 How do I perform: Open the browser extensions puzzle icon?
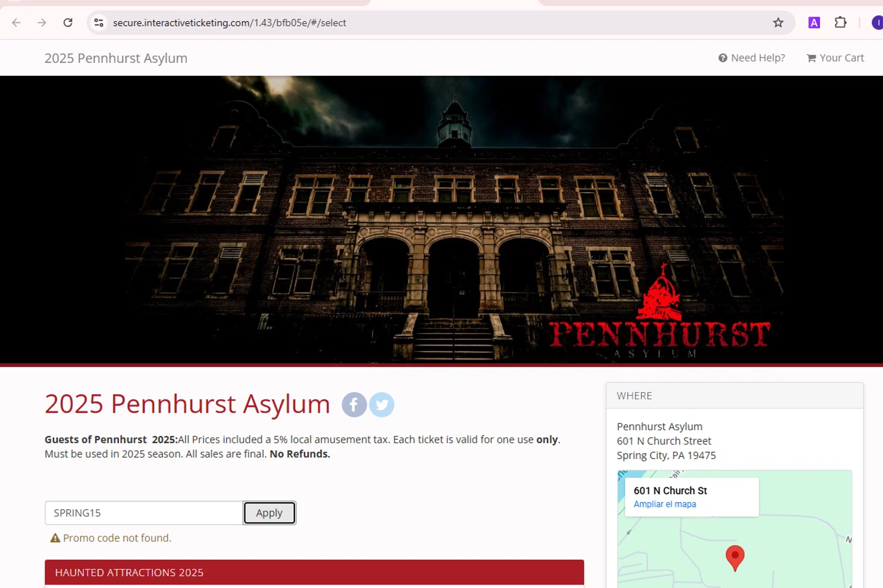pyautogui.click(x=841, y=23)
